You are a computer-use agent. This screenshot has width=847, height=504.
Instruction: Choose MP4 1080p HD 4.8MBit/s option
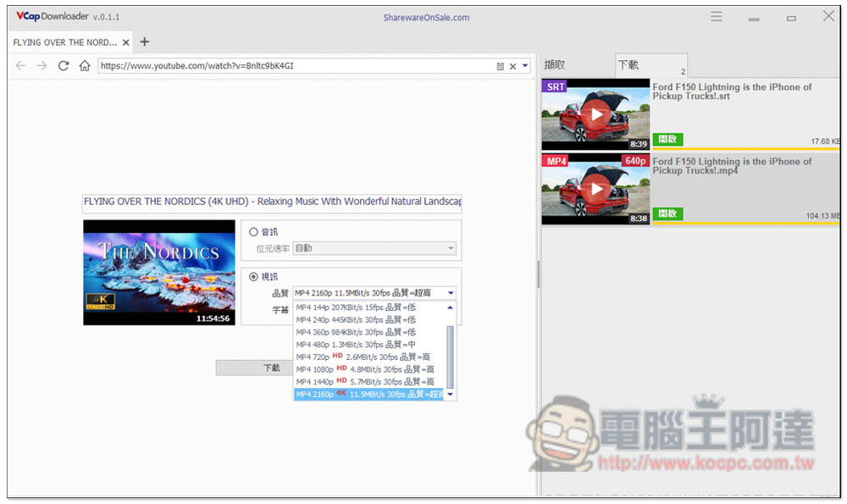[x=370, y=369]
